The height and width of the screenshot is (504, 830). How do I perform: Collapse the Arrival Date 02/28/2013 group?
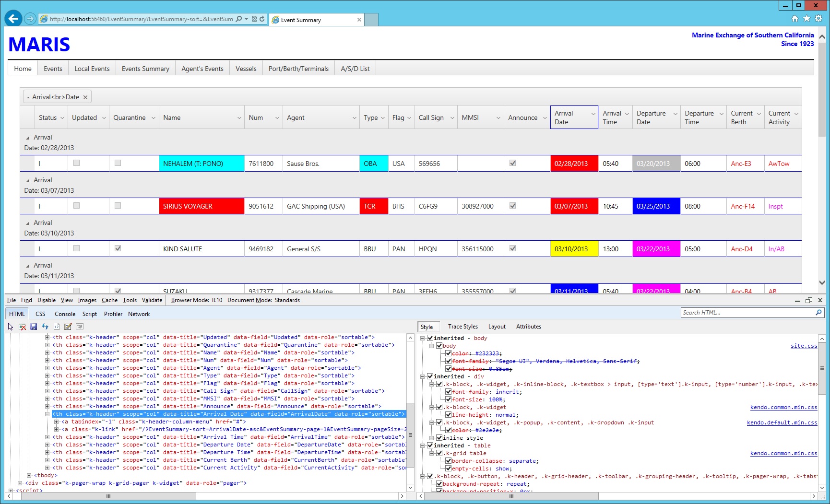pyautogui.click(x=27, y=138)
